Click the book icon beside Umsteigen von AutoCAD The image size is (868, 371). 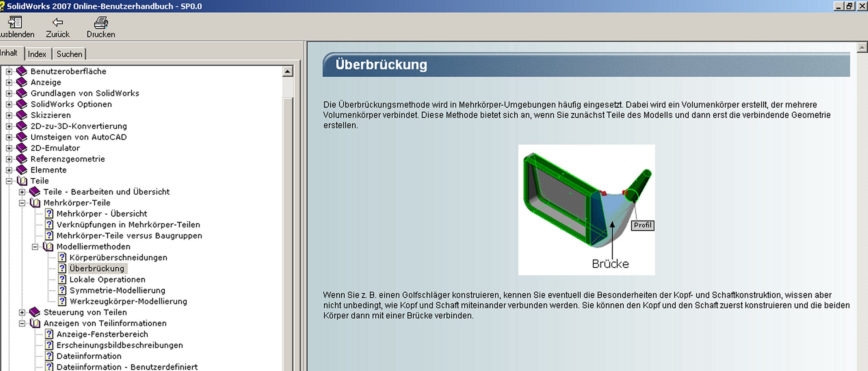(22, 137)
